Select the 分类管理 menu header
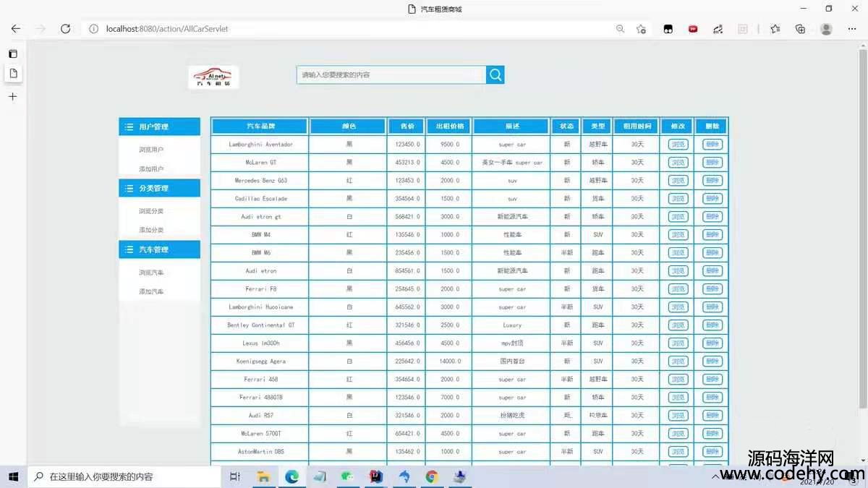868x488 pixels. coord(159,188)
